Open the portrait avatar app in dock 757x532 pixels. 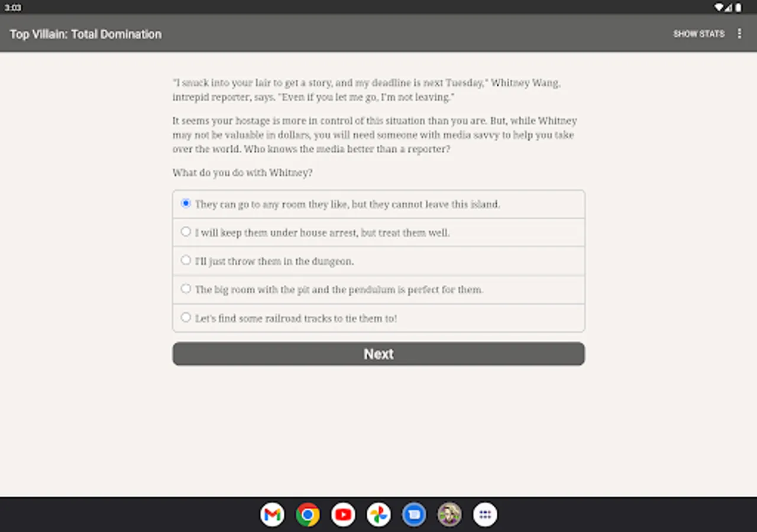[449, 515]
